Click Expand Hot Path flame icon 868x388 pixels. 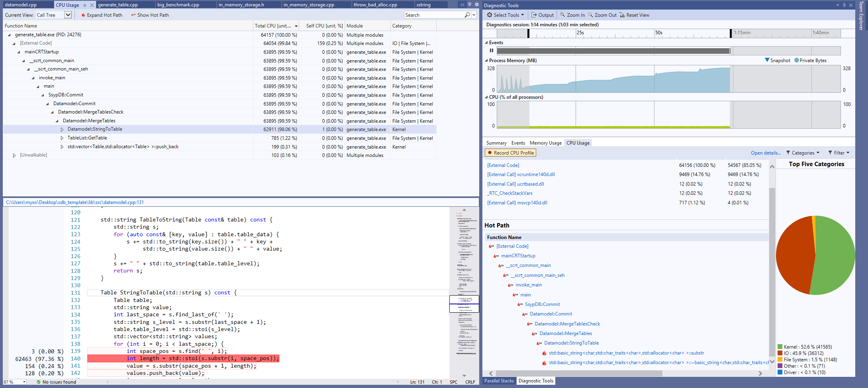point(83,15)
